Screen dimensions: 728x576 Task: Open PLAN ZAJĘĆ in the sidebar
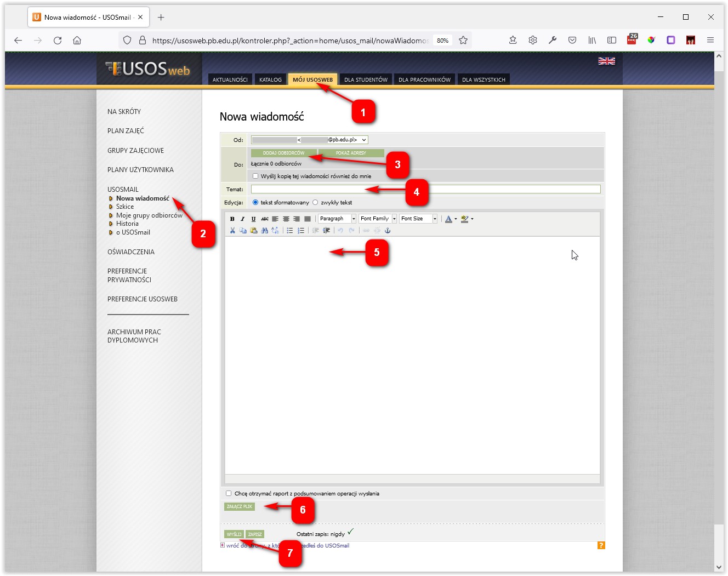pyautogui.click(x=126, y=131)
